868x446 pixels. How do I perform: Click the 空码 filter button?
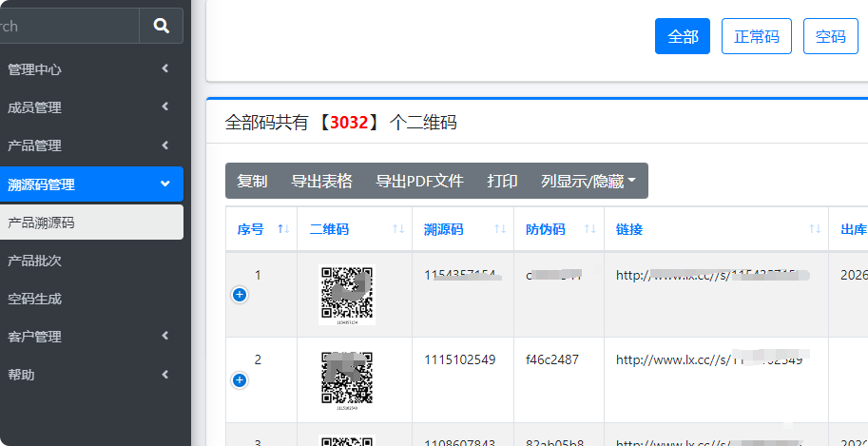click(830, 36)
